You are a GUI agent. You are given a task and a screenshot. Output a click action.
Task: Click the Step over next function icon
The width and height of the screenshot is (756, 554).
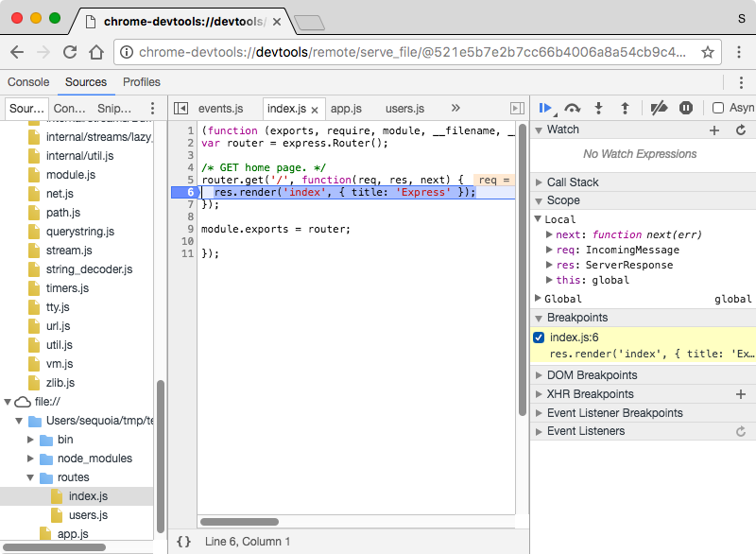point(573,108)
